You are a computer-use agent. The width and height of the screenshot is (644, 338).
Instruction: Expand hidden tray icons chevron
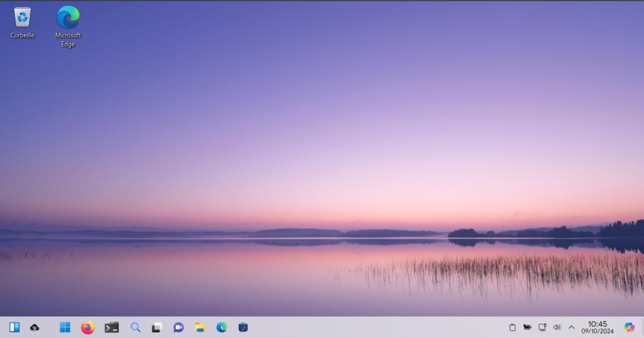click(571, 327)
